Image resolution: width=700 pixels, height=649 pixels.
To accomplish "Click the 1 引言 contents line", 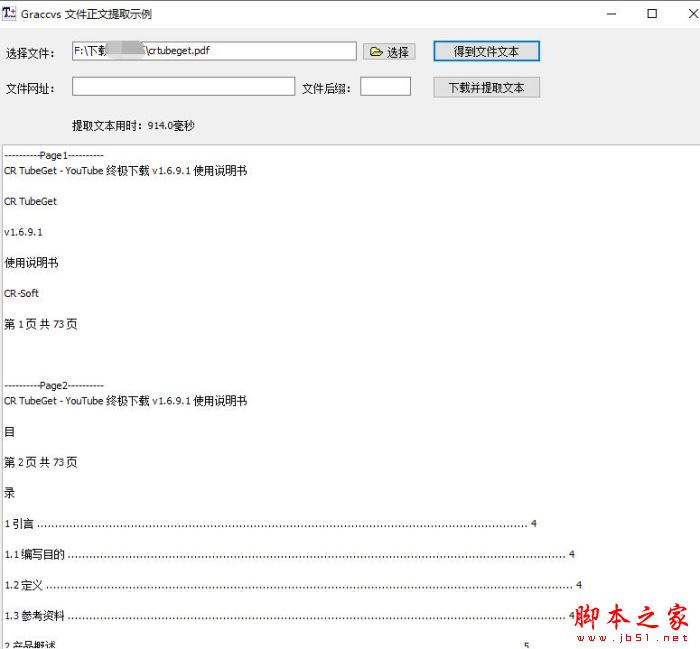I will coord(270,524).
